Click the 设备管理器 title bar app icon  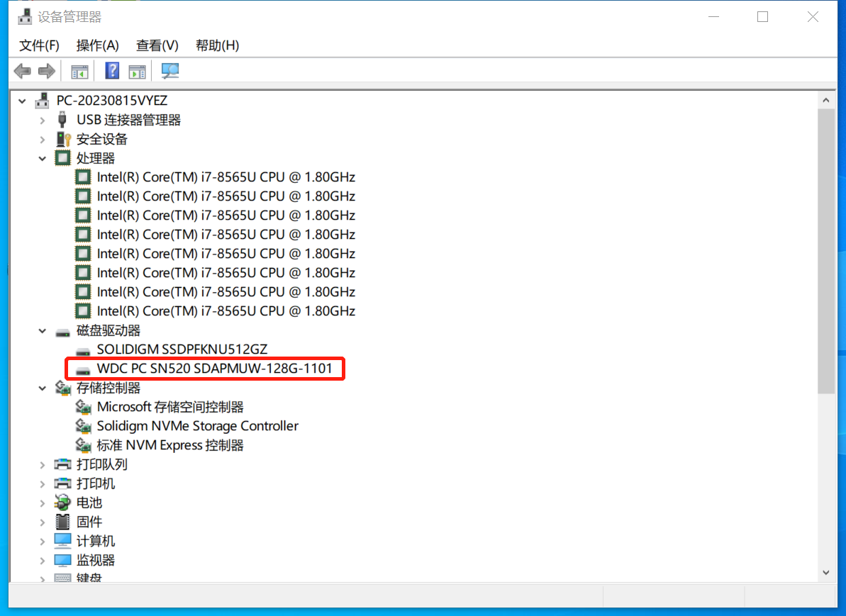click(x=25, y=17)
